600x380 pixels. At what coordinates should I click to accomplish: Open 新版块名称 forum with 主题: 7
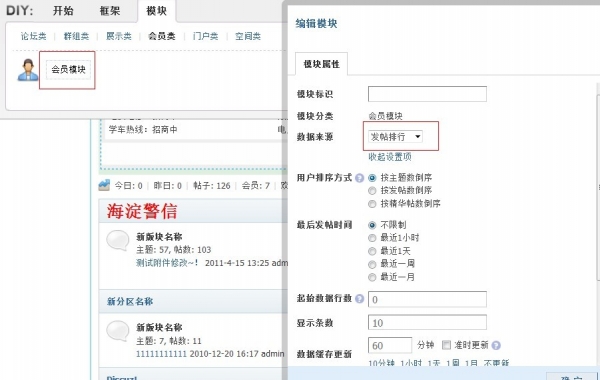click(159, 327)
